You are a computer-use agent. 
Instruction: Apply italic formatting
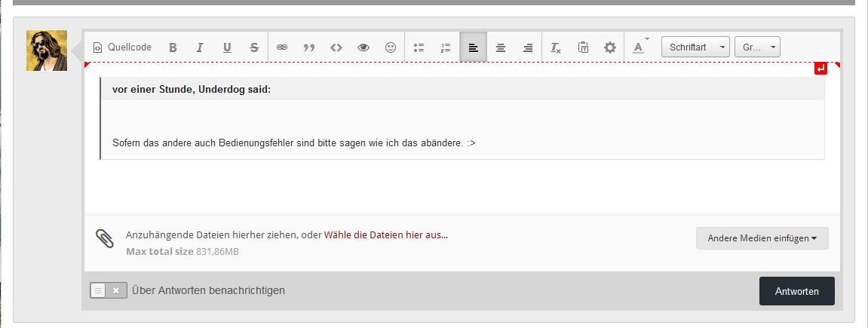point(200,48)
